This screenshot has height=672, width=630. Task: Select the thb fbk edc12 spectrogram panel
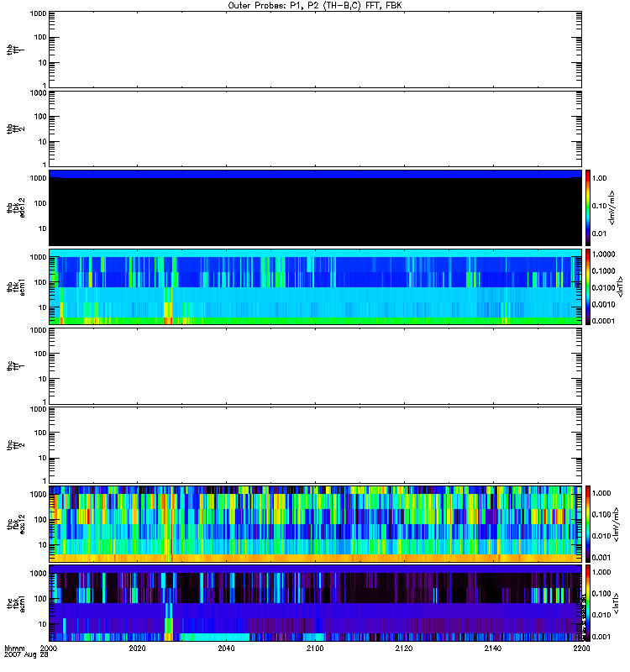tap(316, 207)
